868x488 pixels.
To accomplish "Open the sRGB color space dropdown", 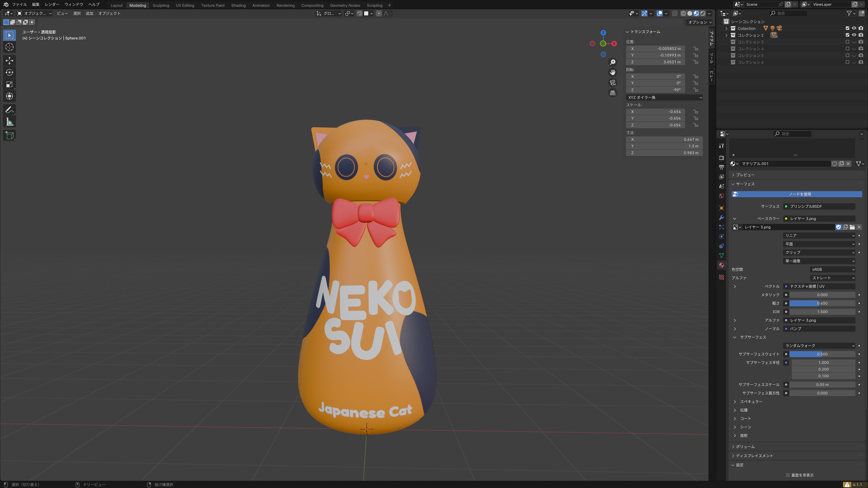I will (832, 269).
